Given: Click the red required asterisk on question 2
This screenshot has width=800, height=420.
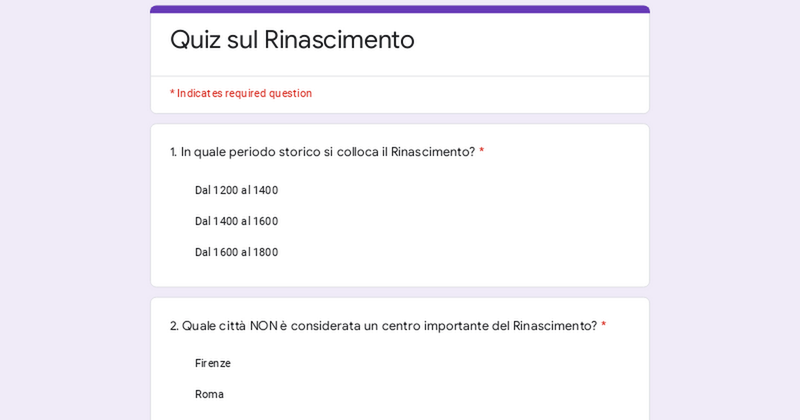Looking at the screenshot, I should click(603, 326).
